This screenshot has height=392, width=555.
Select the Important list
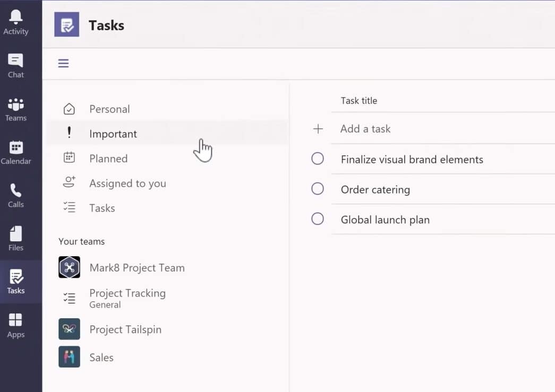click(113, 134)
